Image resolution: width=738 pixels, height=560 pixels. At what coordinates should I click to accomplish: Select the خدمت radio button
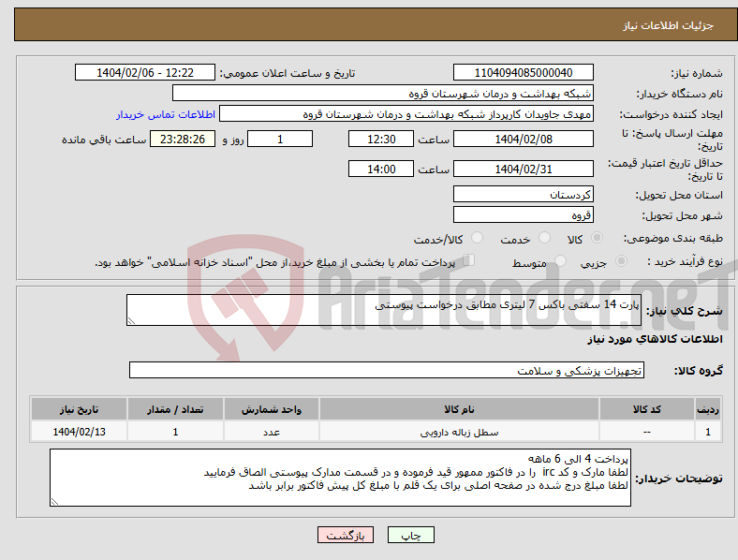pyautogui.click(x=544, y=238)
